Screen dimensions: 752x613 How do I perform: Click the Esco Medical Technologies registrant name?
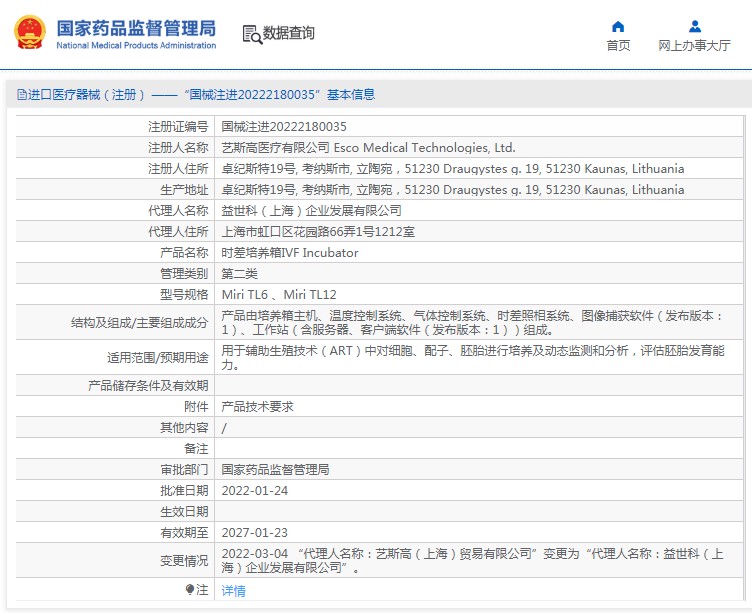368,148
